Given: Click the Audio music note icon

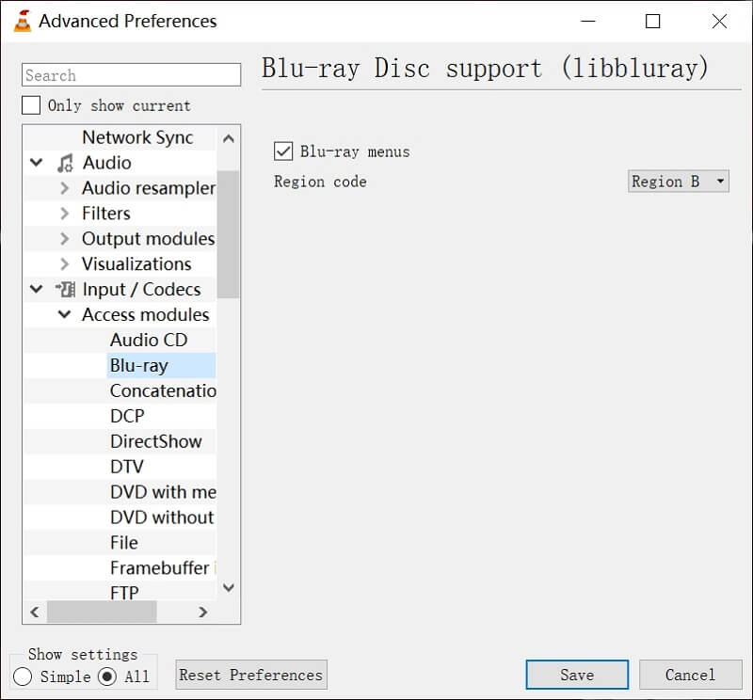Looking at the screenshot, I should 65,163.
